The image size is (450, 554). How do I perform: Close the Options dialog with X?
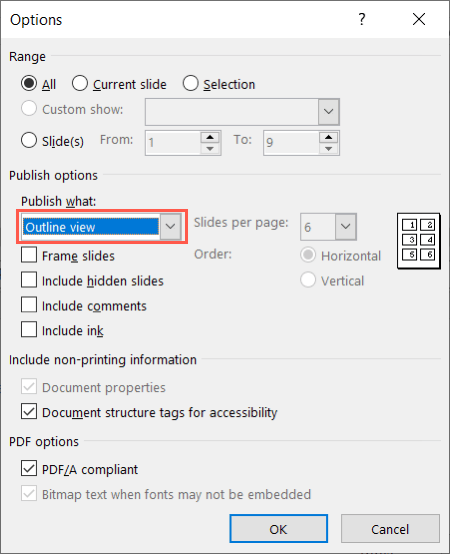click(419, 19)
